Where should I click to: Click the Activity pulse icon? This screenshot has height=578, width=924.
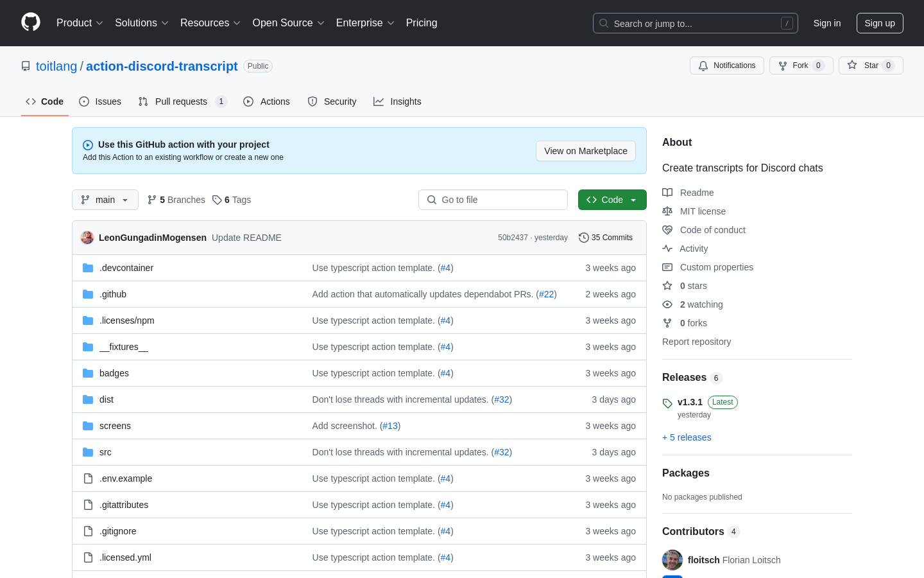[x=667, y=249]
